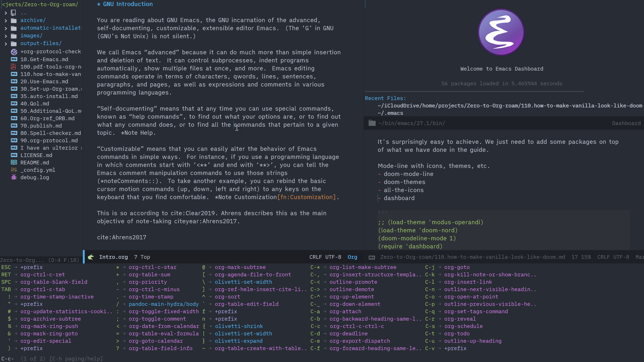Click the Org unicorn icon in the mode-line
644x362 pixels.
(91, 257)
